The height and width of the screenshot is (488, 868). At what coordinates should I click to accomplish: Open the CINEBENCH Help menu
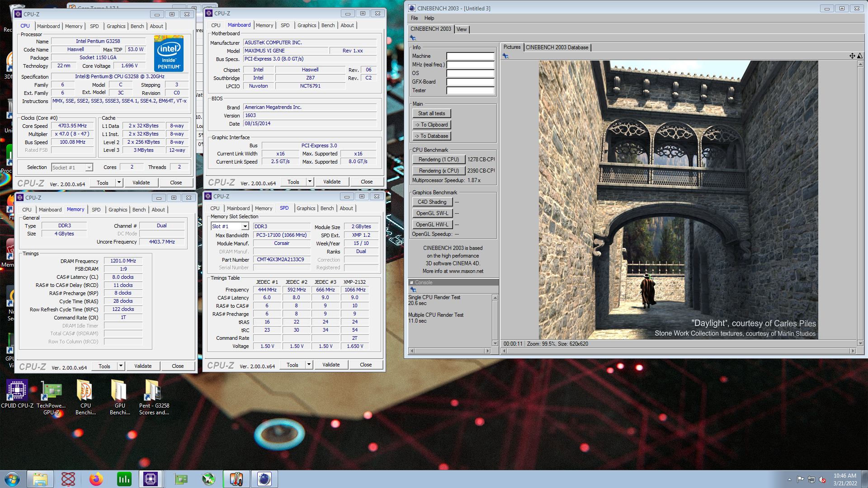tap(429, 18)
